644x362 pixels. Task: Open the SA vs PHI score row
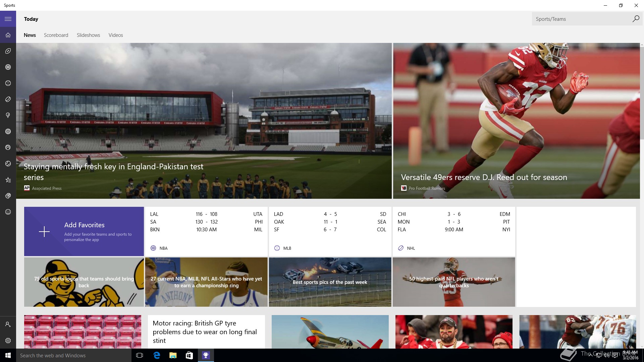coord(206,222)
